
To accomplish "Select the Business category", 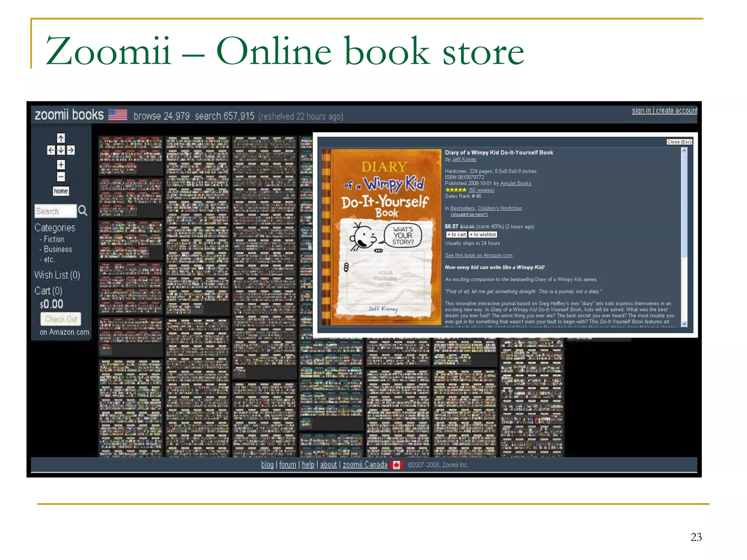I will (x=58, y=249).
